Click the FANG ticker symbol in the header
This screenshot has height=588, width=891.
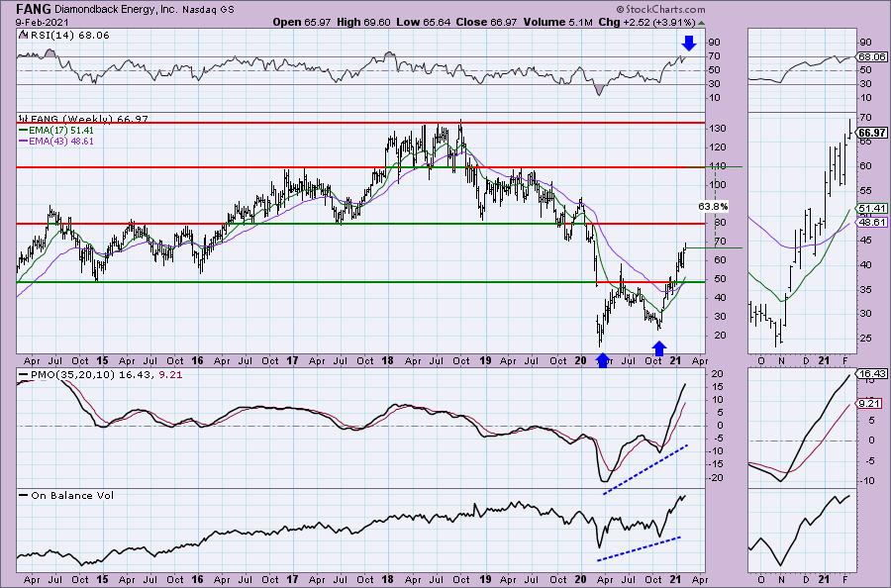[x=34, y=9]
